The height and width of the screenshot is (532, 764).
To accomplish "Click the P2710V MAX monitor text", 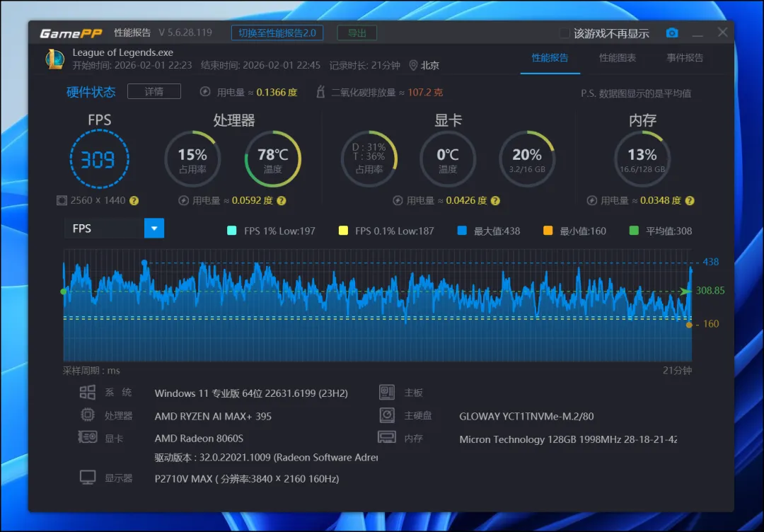I will pyautogui.click(x=247, y=479).
